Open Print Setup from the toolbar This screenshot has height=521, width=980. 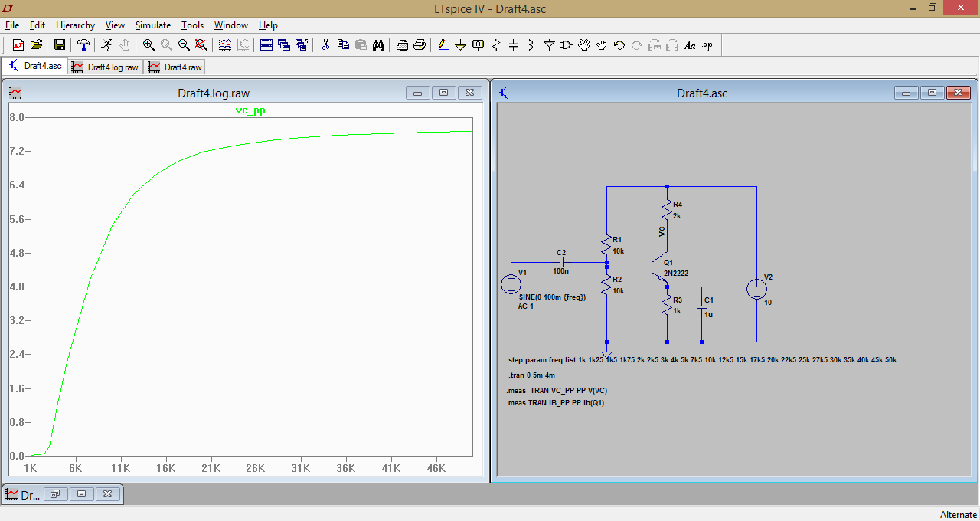point(402,45)
